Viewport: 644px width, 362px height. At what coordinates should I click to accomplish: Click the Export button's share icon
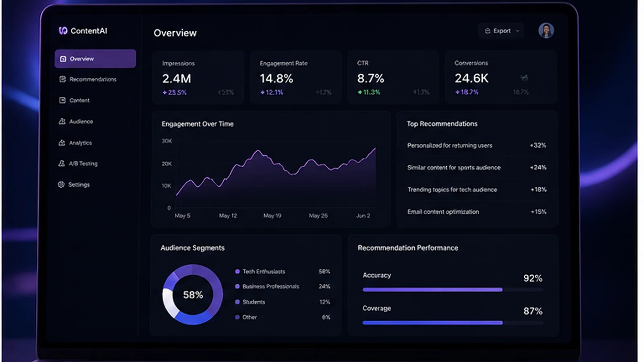point(487,31)
